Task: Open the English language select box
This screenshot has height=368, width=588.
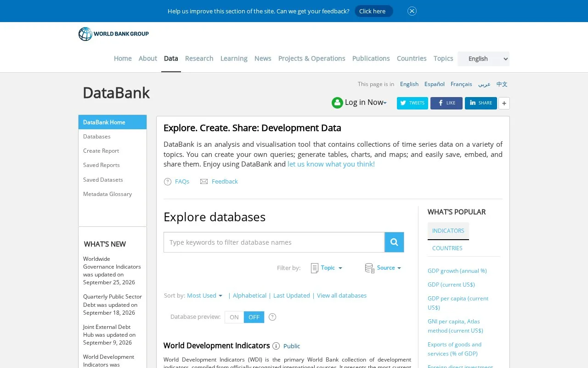Action: [x=483, y=58]
